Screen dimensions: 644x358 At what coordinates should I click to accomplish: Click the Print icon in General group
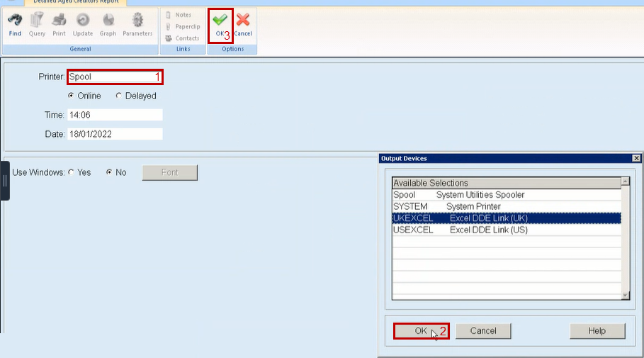tap(59, 20)
